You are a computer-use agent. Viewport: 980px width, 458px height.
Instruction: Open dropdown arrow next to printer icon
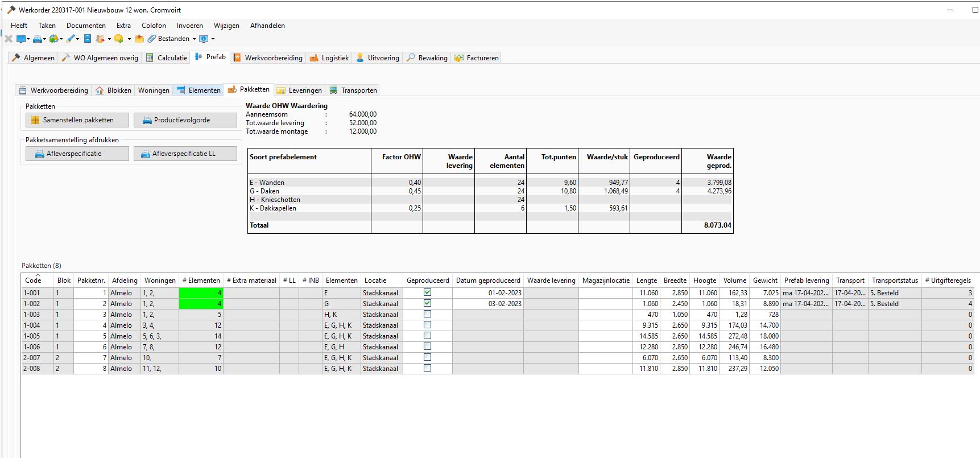point(45,39)
